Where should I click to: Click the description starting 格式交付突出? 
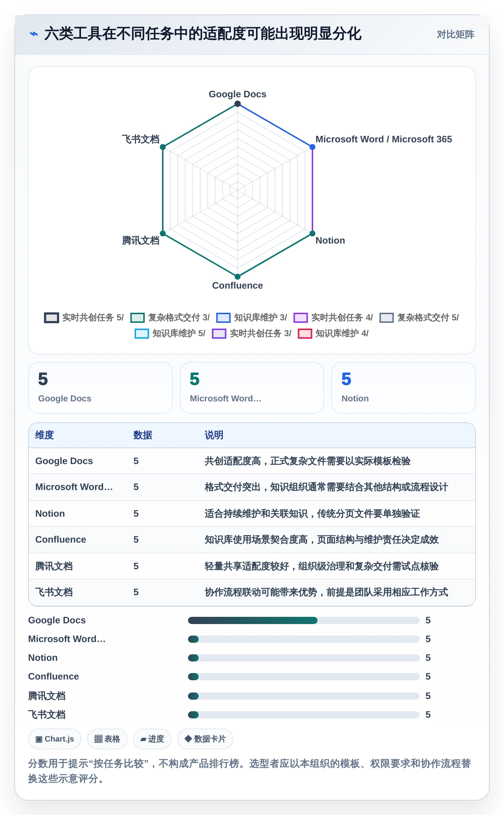(327, 487)
